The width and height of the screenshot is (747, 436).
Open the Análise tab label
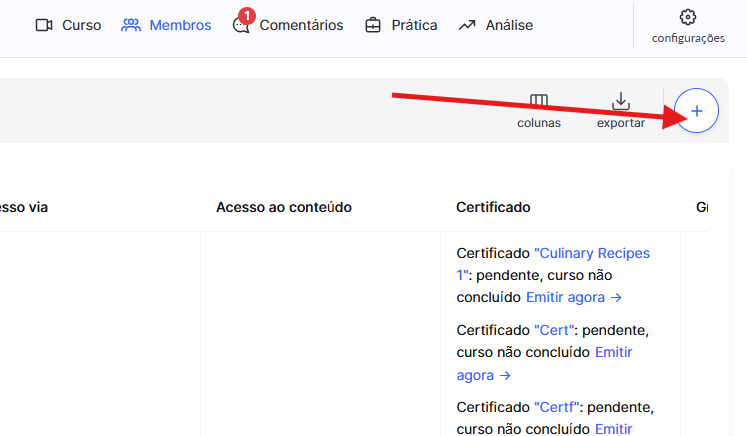click(510, 25)
